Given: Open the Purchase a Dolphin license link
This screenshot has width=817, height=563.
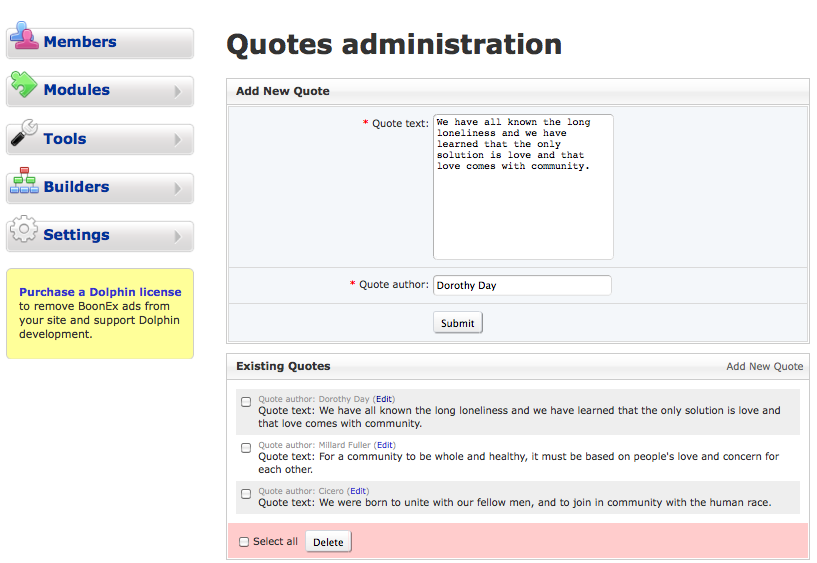Looking at the screenshot, I should (100, 292).
